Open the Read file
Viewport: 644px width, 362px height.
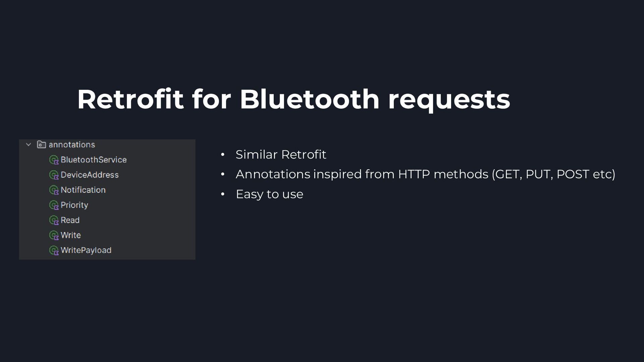tap(70, 220)
